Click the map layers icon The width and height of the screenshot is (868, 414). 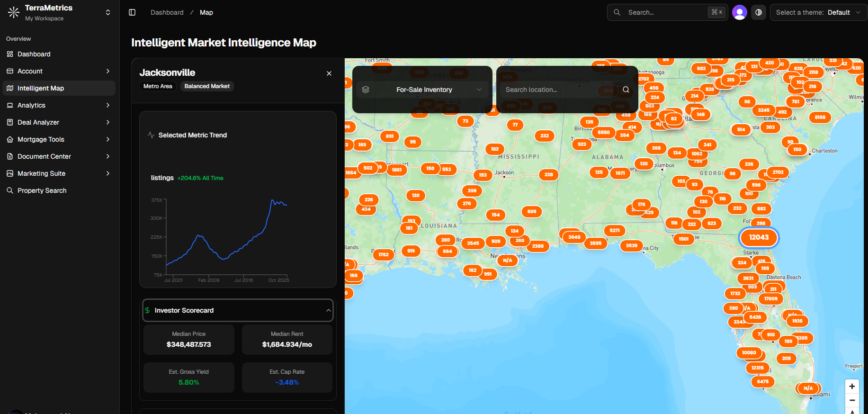[366, 90]
